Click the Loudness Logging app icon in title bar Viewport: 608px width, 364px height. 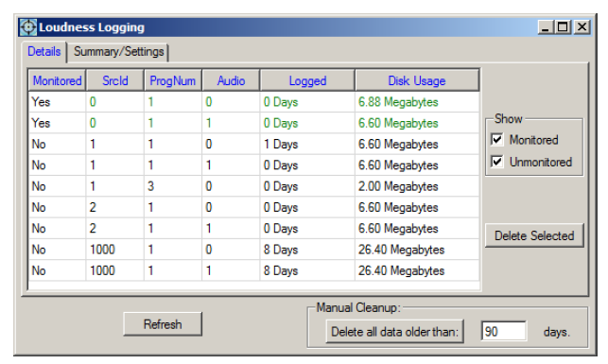pyautogui.click(x=28, y=27)
